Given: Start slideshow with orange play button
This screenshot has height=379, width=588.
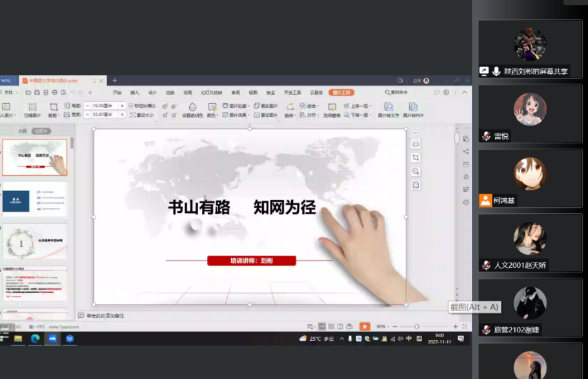Looking at the screenshot, I should 365,327.
